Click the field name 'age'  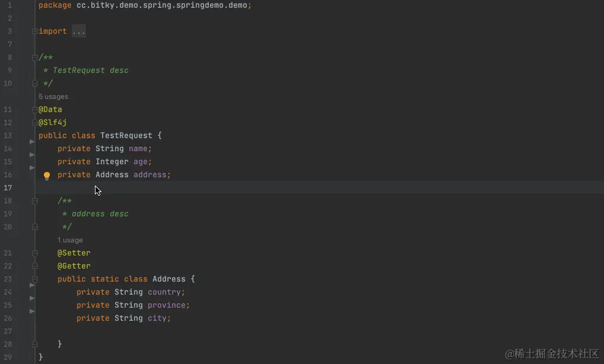click(140, 162)
